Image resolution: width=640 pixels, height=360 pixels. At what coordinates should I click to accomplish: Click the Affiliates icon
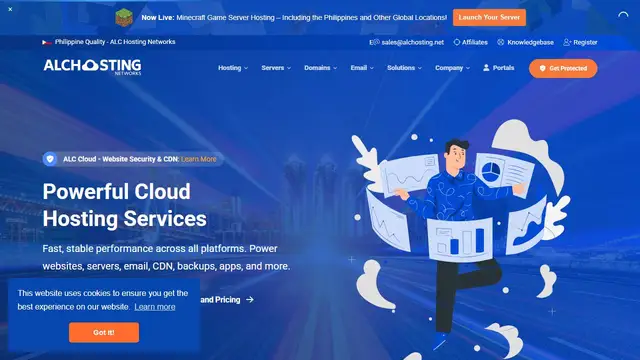pos(456,42)
